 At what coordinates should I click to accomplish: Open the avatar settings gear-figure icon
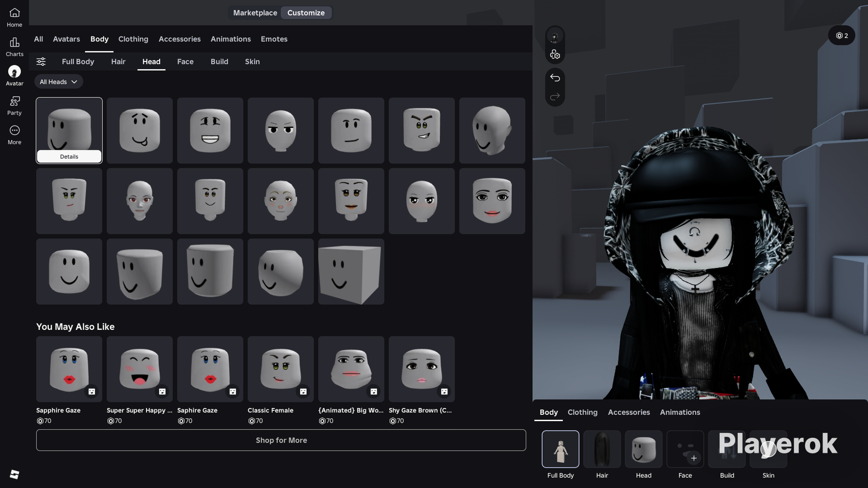[x=555, y=55]
